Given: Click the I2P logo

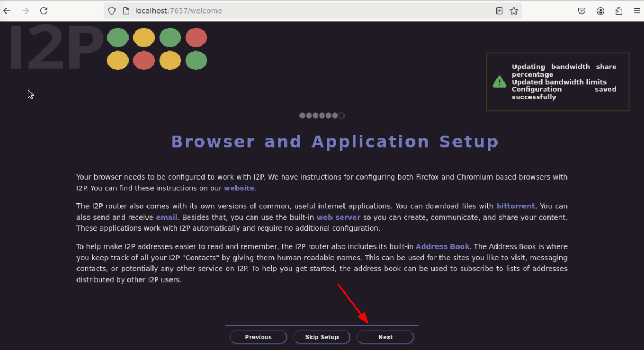Looking at the screenshot, I should (108, 48).
